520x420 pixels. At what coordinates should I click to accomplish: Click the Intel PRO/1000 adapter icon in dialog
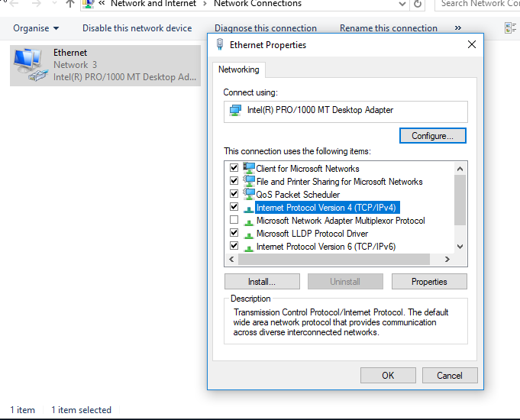coord(235,110)
